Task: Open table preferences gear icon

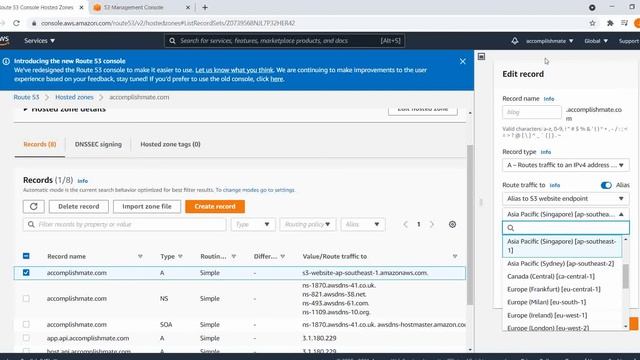Action: coord(452,224)
